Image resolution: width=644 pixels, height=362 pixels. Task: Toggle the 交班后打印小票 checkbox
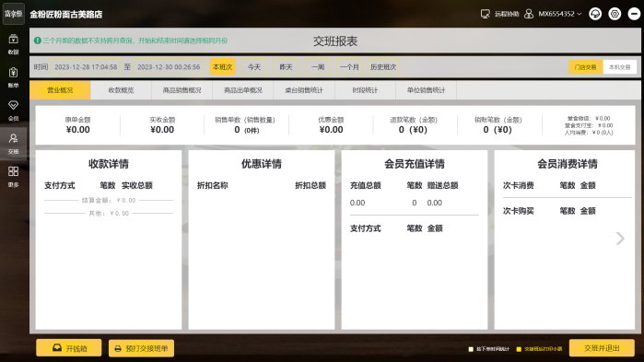point(519,349)
